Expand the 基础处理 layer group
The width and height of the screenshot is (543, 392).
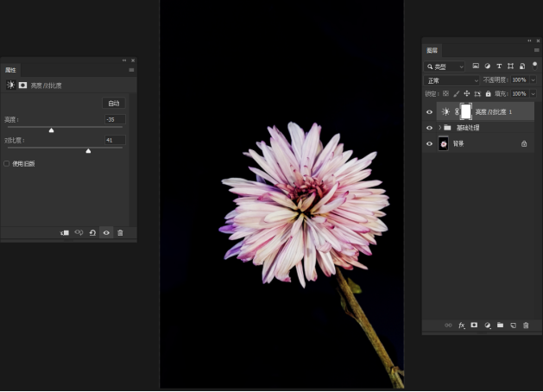click(x=439, y=128)
